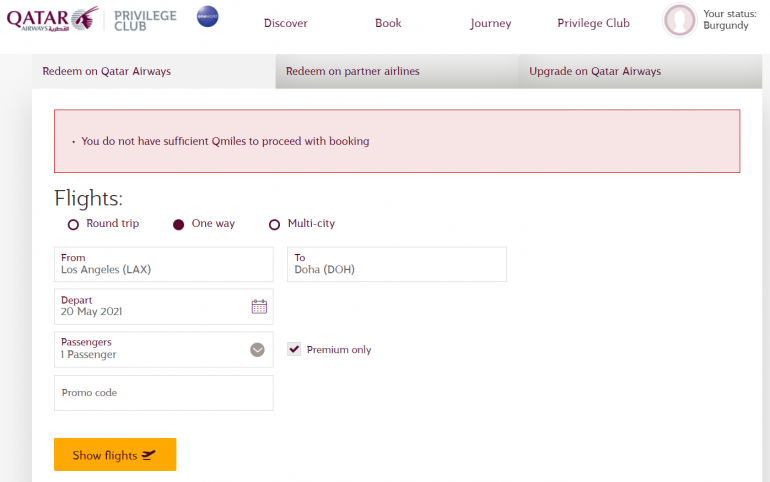
Task: Choose the Multi-city radio button
Action: (274, 224)
